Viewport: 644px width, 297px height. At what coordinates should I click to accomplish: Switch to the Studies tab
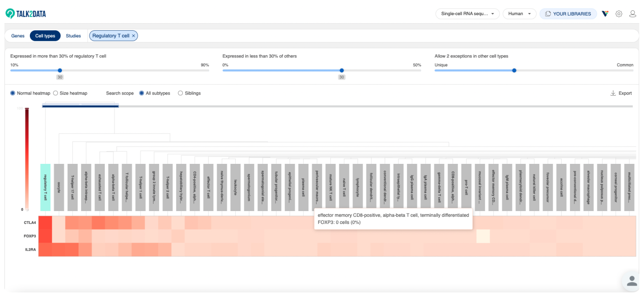point(73,36)
